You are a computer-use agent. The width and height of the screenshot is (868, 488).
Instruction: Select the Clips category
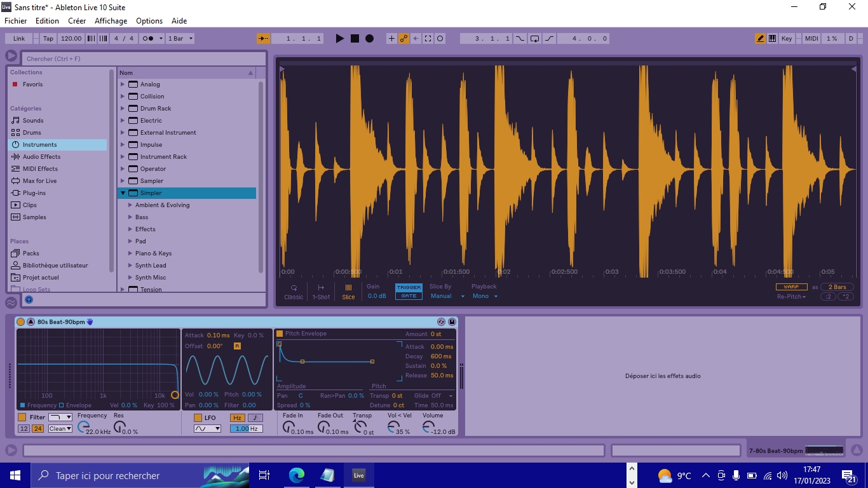click(x=57, y=205)
